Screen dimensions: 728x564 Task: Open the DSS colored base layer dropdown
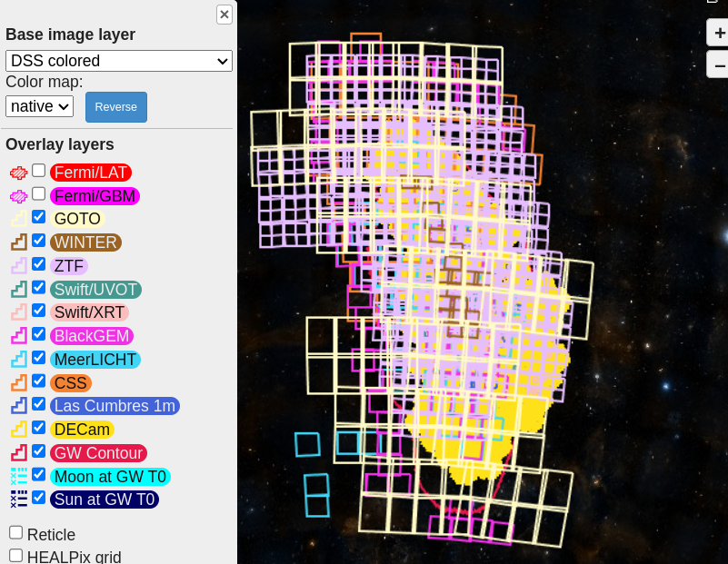pos(119,61)
